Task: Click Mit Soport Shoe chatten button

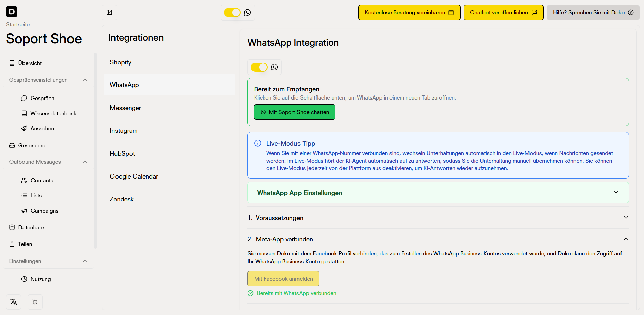Action: coord(294,112)
